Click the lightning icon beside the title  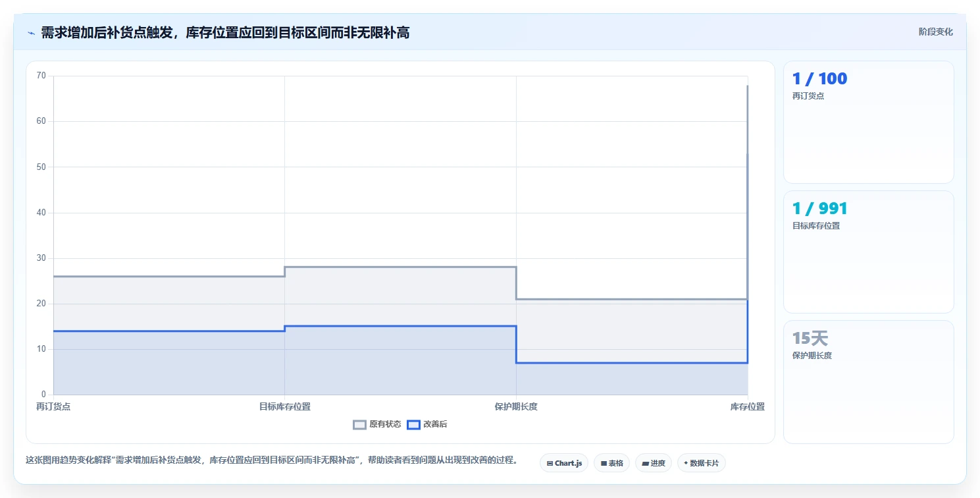pos(31,32)
